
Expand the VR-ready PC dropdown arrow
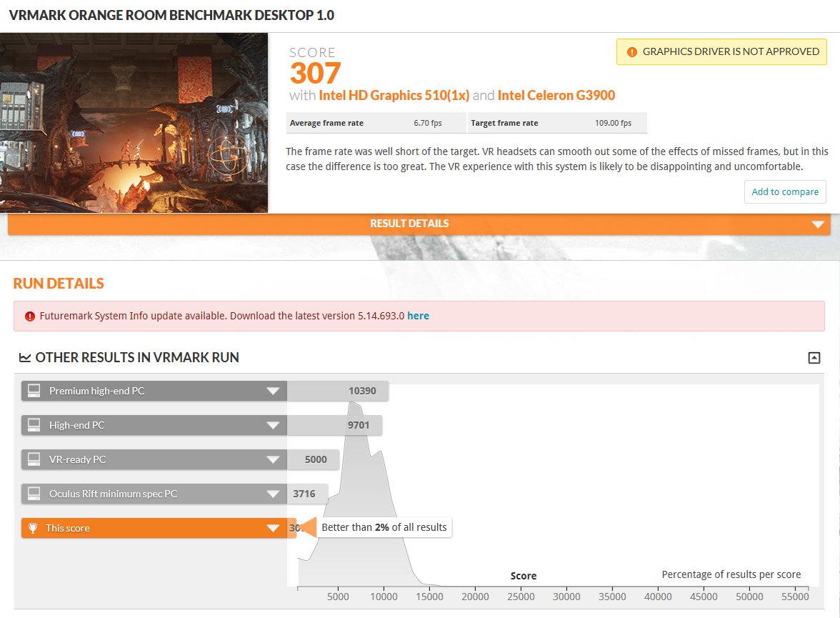coord(273,459)
